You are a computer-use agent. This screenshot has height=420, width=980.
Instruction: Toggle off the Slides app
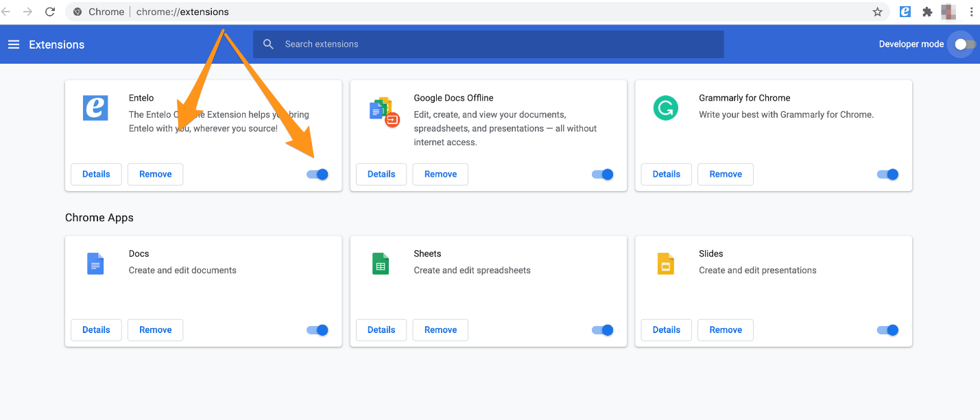[x=888, y=330]
